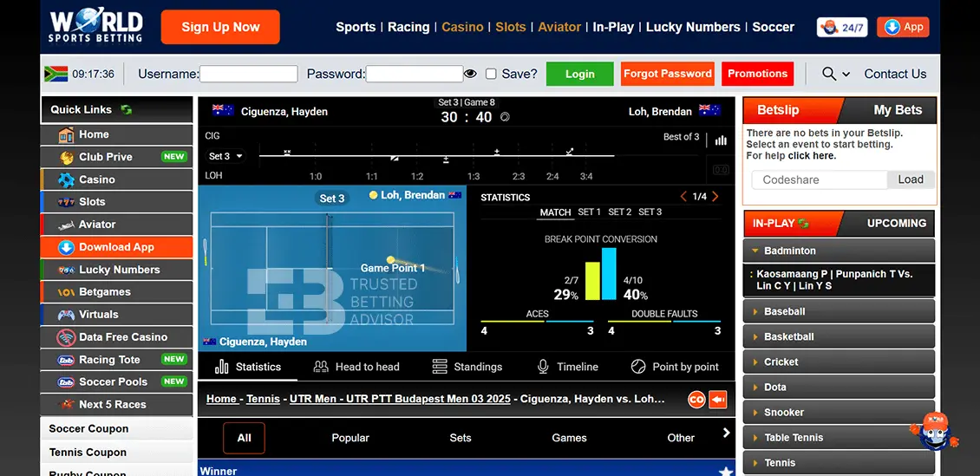The width and height of the screenshot is (980, 476).
Task: Select the SET 2 statistics tab
Action: coord(620,212)
